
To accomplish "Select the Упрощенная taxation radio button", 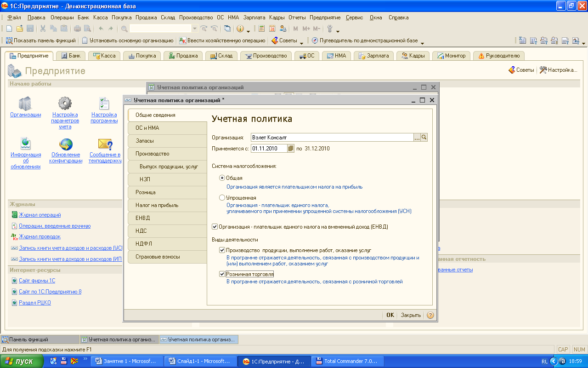I will click(x=222, y=198).
